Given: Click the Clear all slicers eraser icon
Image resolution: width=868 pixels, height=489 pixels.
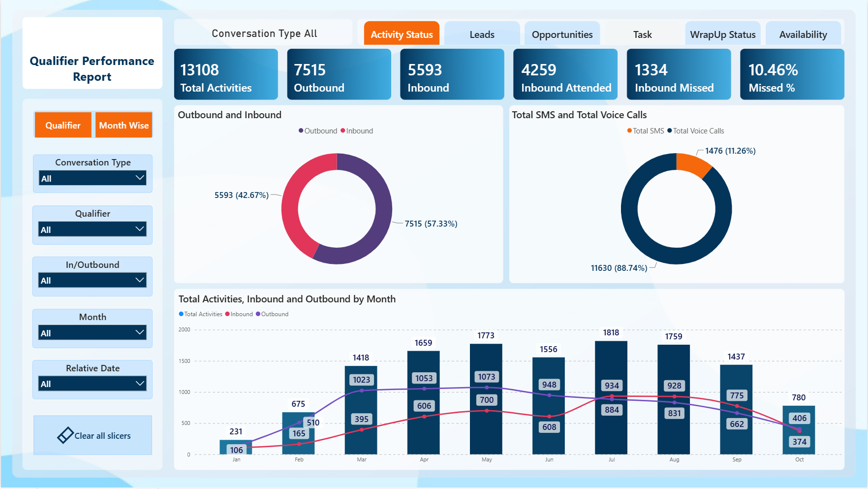Looking at the screenshot, I should pos(65,435).
